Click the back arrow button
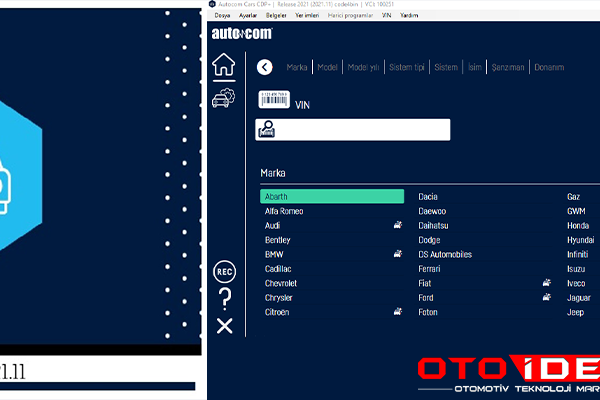This screenshot has width=600, height=400. click(x=265, y=67)
